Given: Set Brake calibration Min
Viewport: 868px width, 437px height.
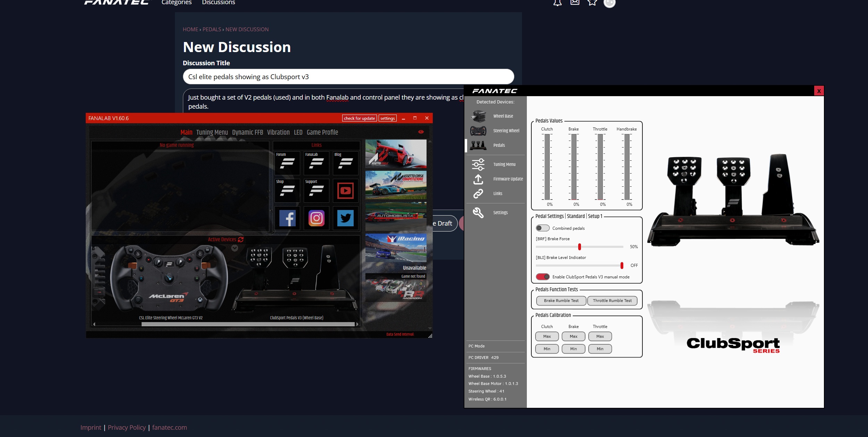Looking at the screenshot, I should tap(573, 349).
